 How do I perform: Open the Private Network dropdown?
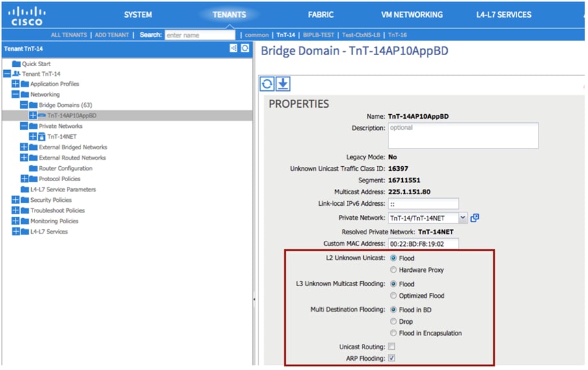(x=463, y=217)
